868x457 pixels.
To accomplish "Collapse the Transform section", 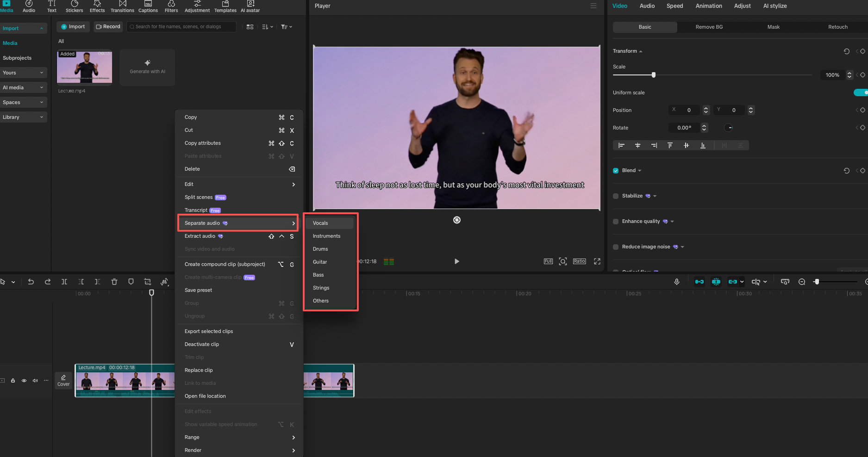I will [x=641, y=51].
